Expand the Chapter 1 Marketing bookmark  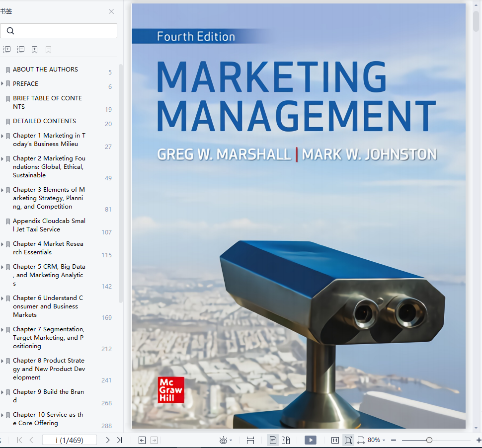click(x=2, y=136)
